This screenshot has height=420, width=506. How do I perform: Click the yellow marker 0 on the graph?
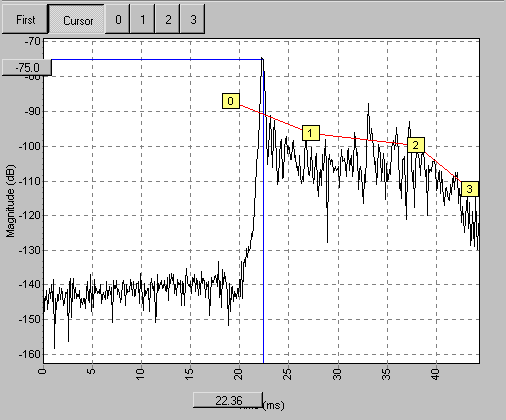(231, 101)
